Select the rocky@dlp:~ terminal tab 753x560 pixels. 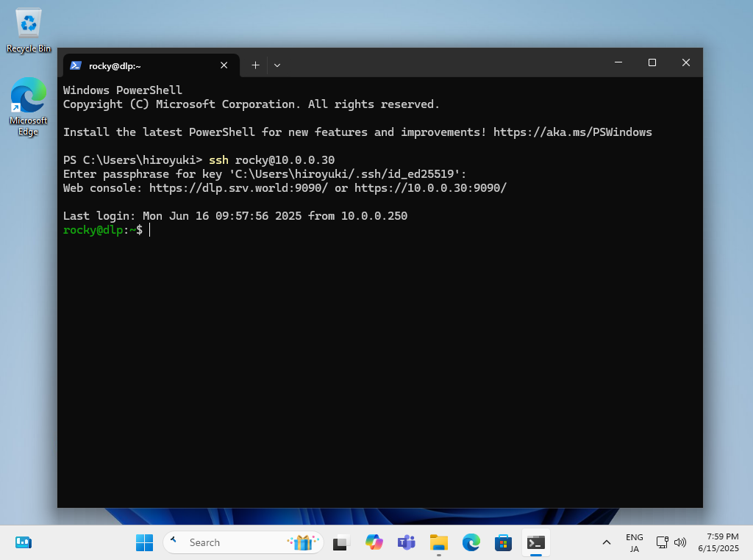(x=140, y=65)
